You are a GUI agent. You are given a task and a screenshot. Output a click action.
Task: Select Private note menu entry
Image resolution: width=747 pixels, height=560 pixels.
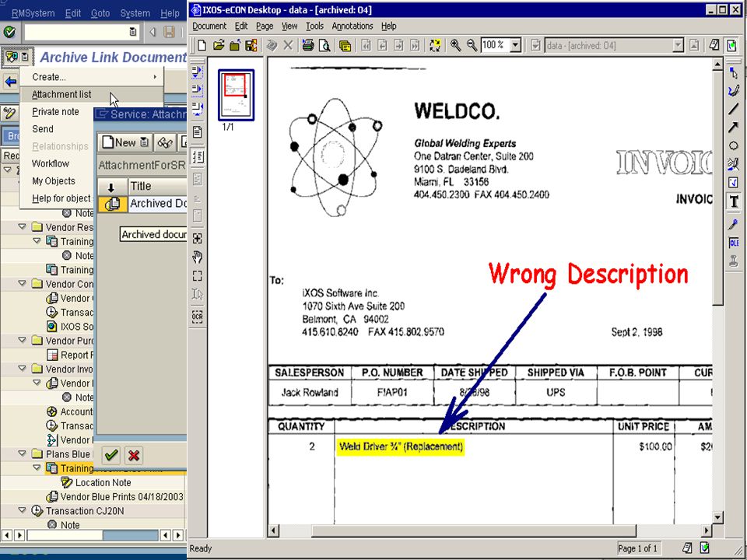click(x=55, y=111)
